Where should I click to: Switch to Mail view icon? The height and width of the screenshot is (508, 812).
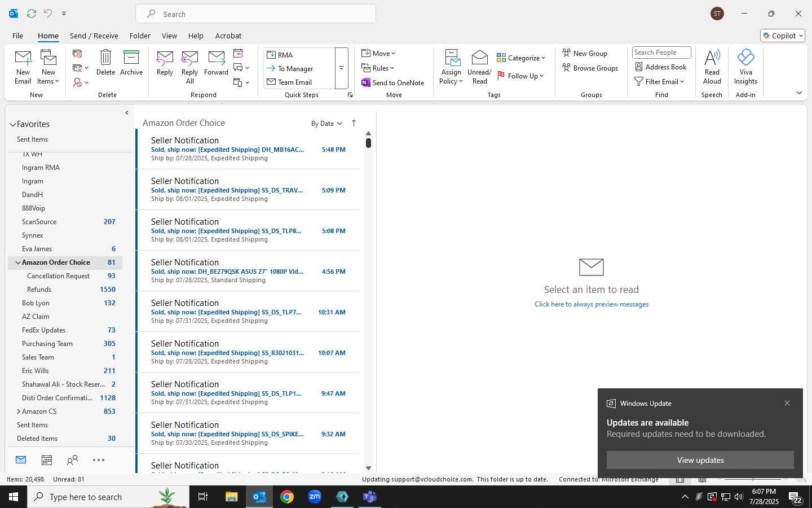click(21, 460)
